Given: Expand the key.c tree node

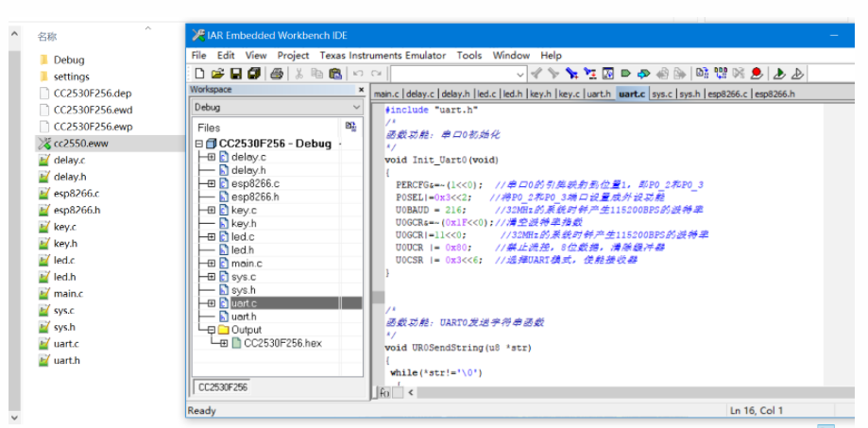Looking at the screenshot, I should click(211, 211).
